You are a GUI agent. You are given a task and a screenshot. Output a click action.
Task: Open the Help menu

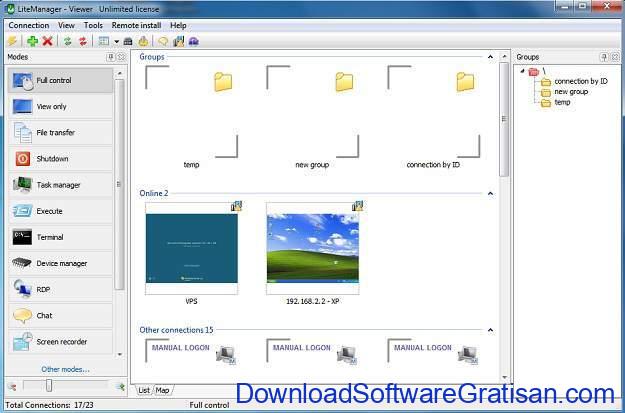click(178, 25)
